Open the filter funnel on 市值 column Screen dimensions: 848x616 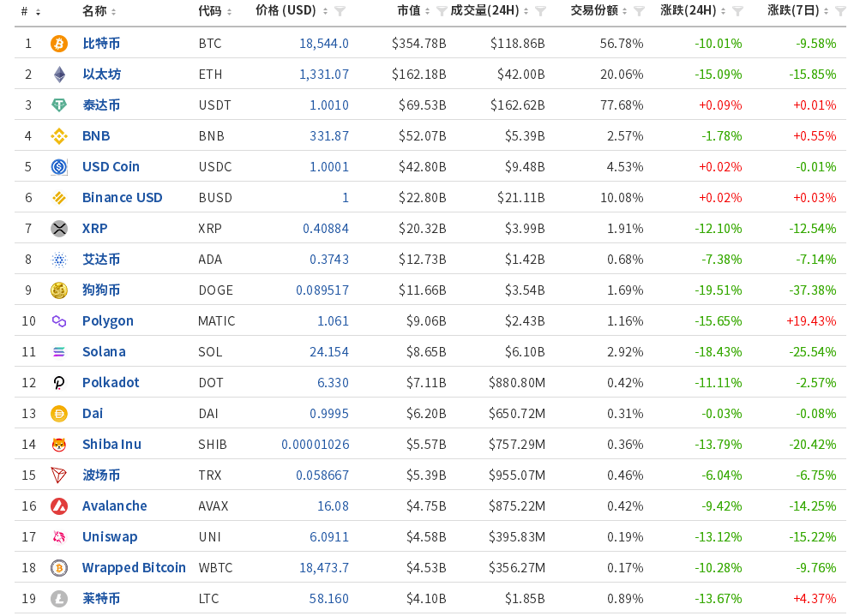coord(442,11)
